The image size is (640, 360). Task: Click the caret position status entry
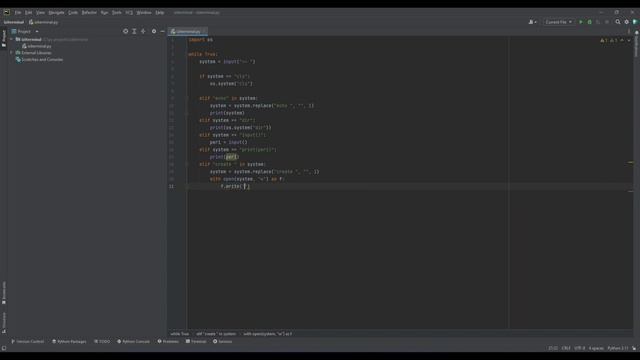tap(553, 349)
